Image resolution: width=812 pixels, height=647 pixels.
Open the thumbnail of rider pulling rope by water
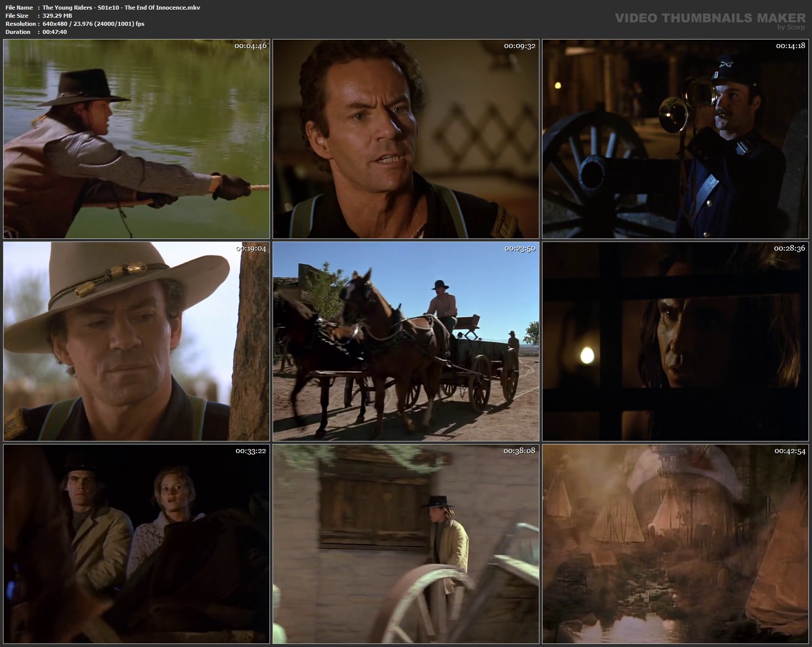tap(136, 139)
